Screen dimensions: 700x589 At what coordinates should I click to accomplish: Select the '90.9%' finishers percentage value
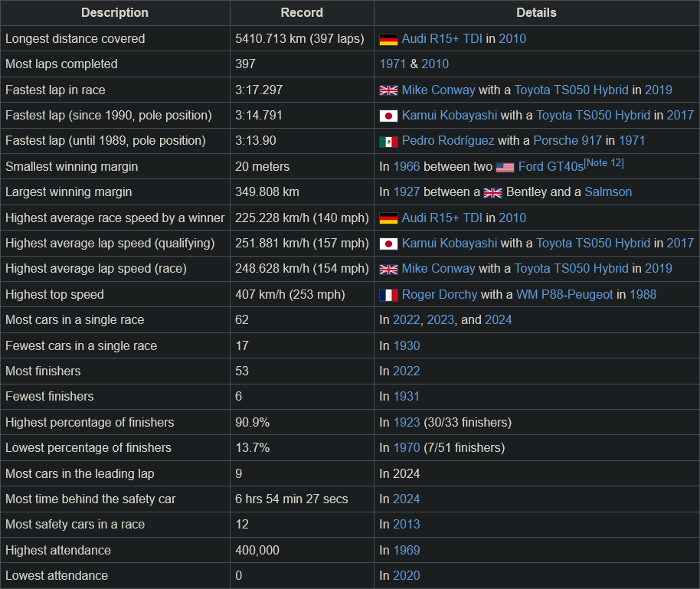coord(252,423)
